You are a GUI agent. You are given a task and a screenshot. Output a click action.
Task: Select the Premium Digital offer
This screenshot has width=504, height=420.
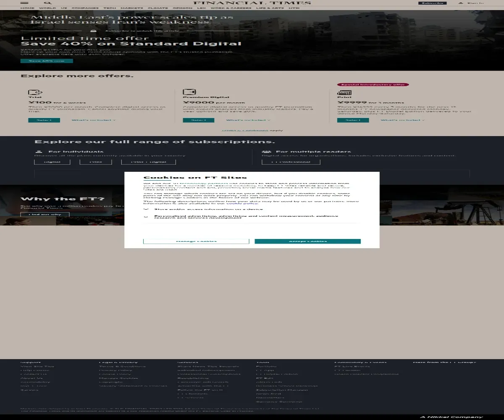(199, 120)
